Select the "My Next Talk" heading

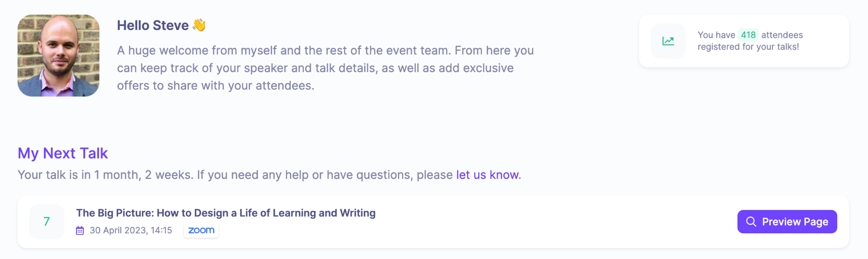[x=63, y=153]
